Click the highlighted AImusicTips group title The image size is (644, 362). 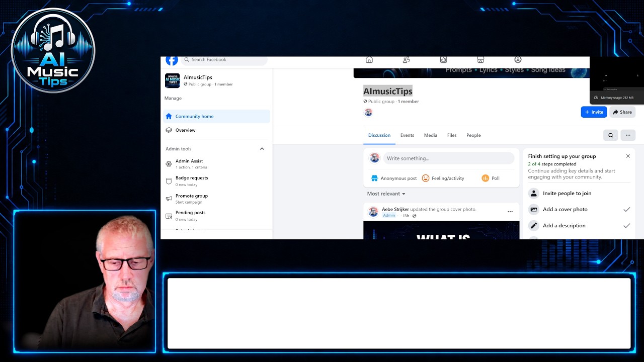388,91
